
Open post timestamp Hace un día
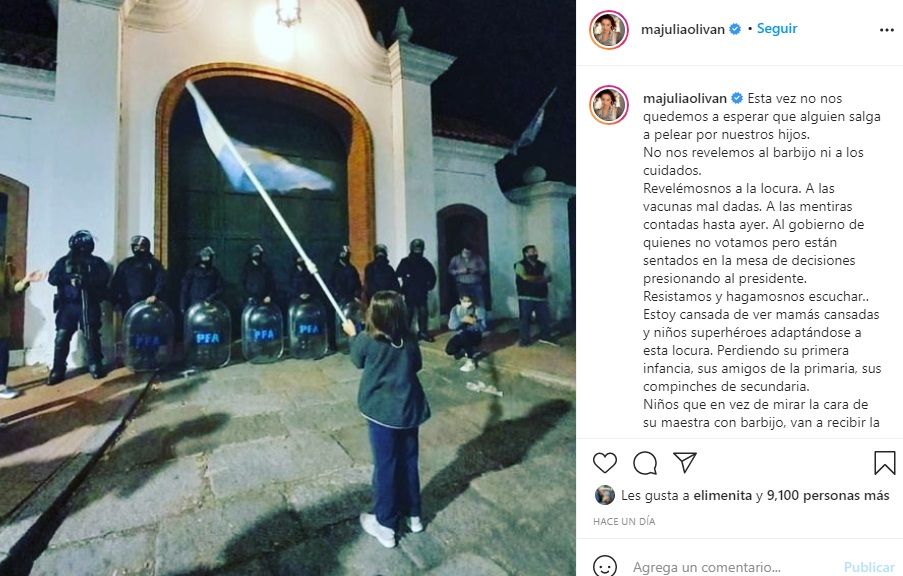click(624, 521)
